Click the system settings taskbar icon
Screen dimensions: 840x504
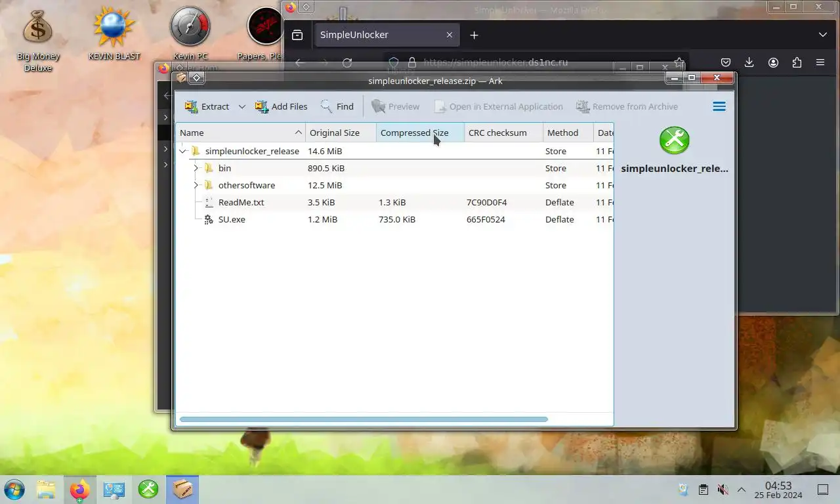coord(114,490)
